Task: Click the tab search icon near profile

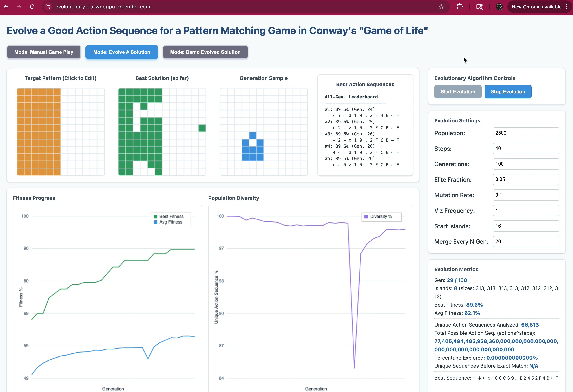Action: point(479,7)
